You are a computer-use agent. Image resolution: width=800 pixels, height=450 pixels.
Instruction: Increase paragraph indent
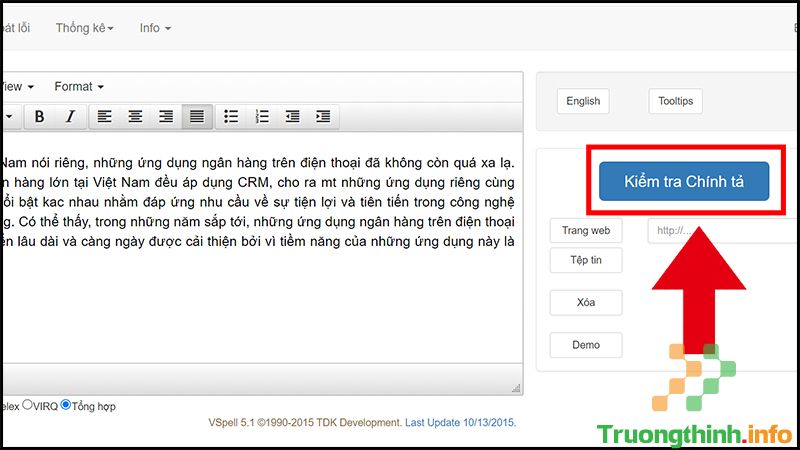point(323,117)
